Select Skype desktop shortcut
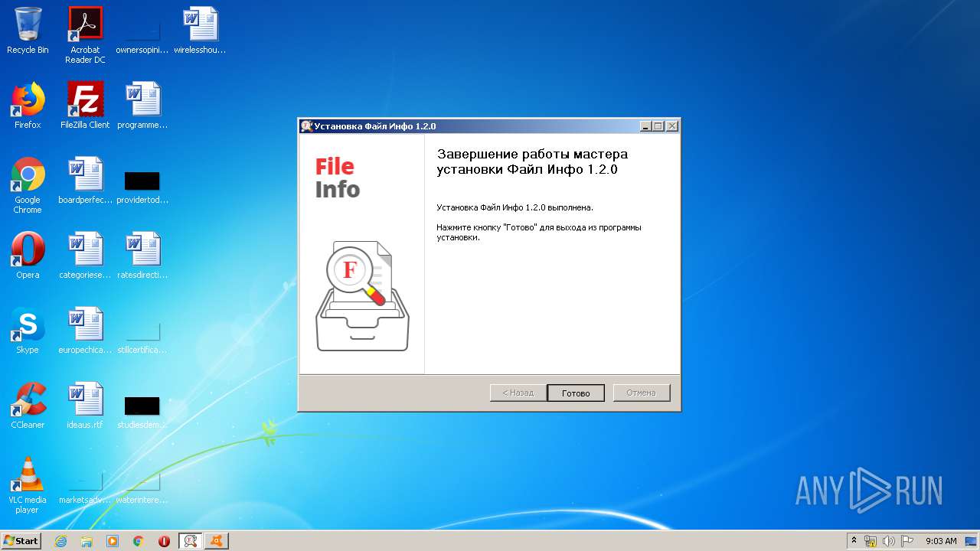The image size is (980, 551). 28,331
